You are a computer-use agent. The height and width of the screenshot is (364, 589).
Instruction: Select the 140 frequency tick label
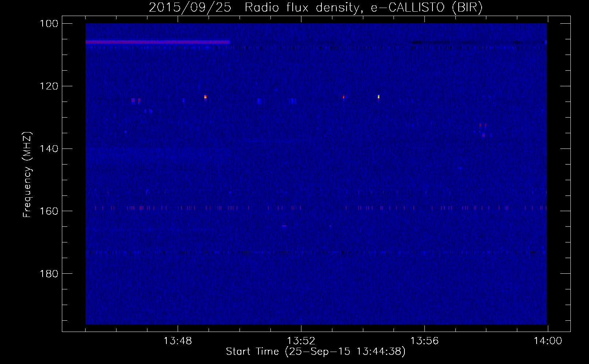[49, 149]
